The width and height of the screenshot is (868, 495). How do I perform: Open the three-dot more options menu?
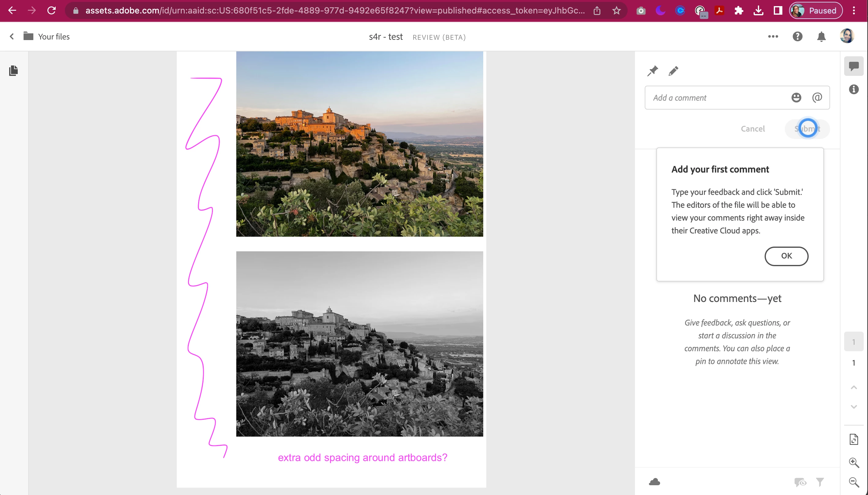click(x=773, y=36)
